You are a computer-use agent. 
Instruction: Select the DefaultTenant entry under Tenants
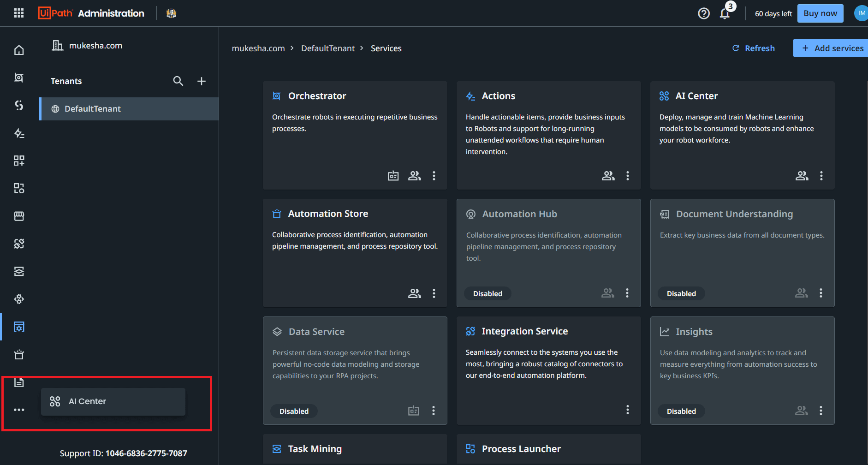coord(93,109)
